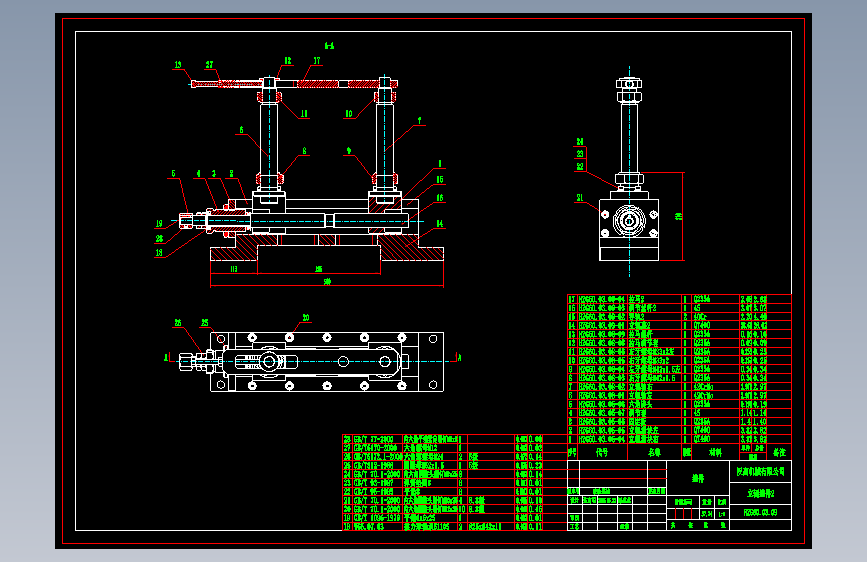Click the top hex nut in side view
Viewport: 867px width, 562px height.
click(629, 84)
